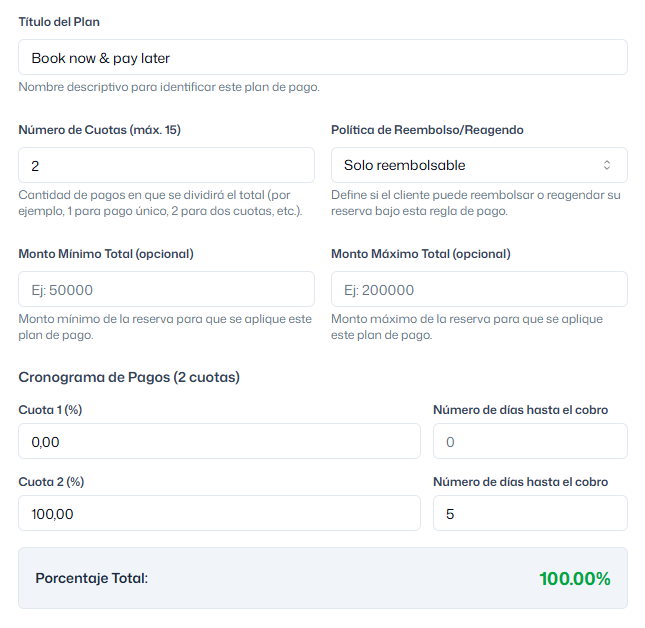The height and width of the screenshot is (628, 645).
Task: Click the "Política de Reembolso/Reagendo" label
Action: (x=427, y=130)
